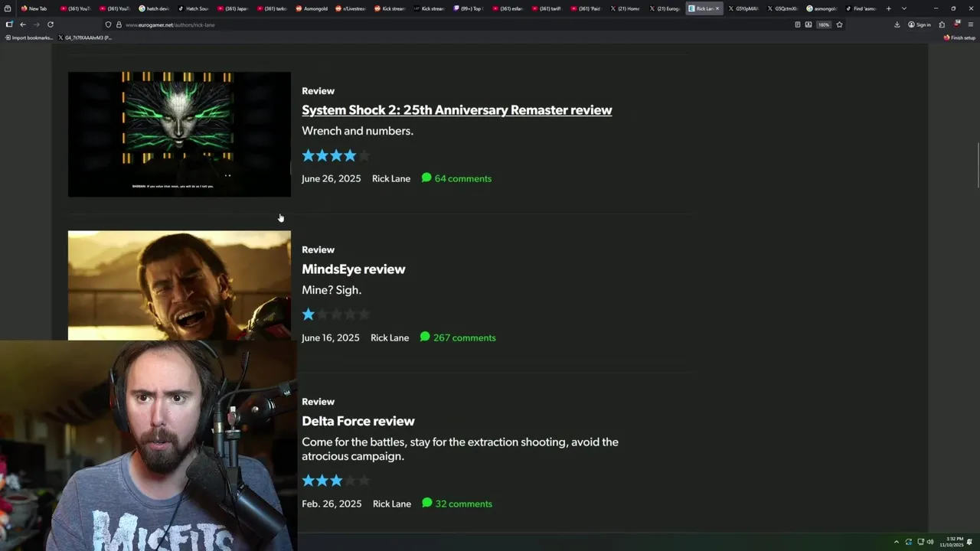
Task: Open Import bookmarks toolbar item
Action: [x=29, y=37]
